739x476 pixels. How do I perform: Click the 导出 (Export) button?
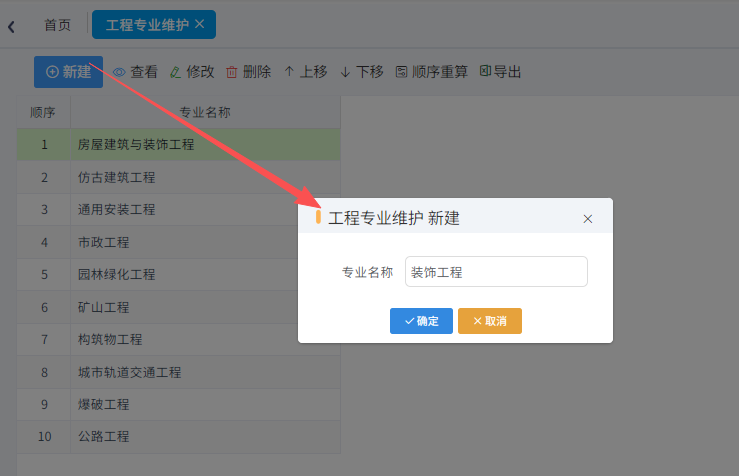501,72
